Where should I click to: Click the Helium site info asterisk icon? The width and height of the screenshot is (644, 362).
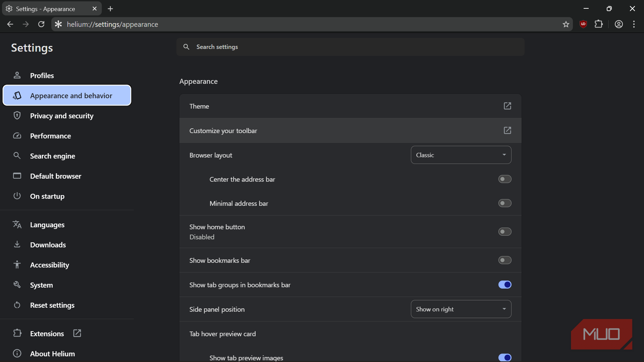pos(58,24)
